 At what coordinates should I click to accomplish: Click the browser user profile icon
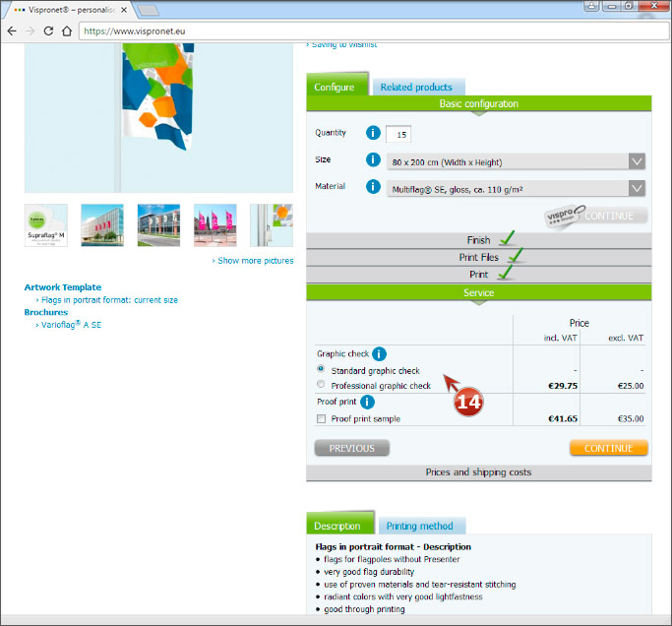pyautogui.click(x=591, y=6)
